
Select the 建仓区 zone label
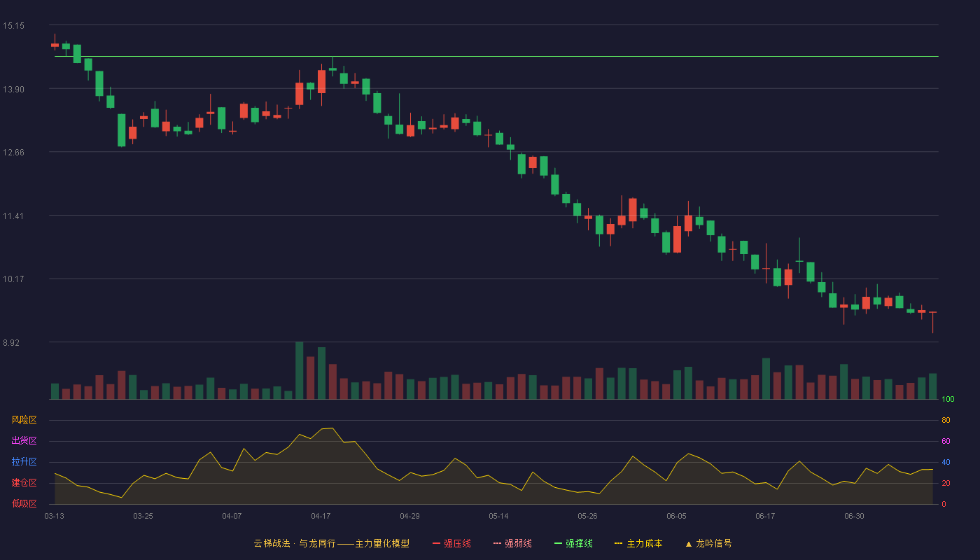pos(24,483)
